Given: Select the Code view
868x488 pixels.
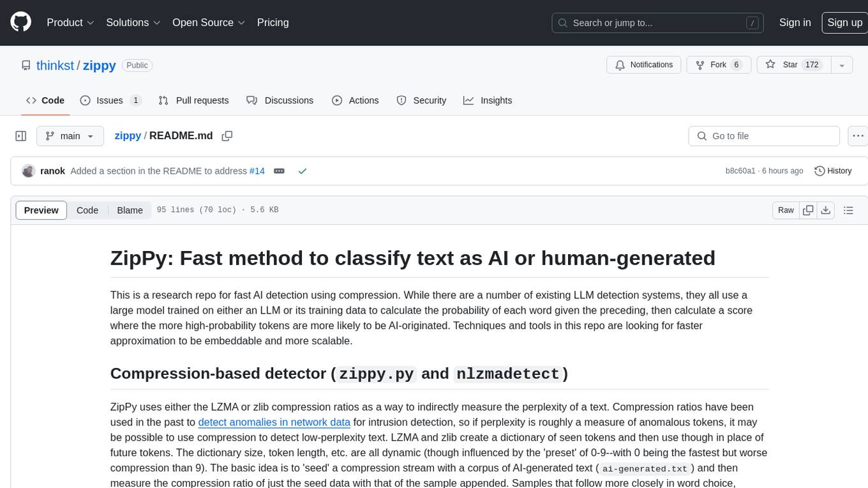Looking at the screenshot, I should click(87, 210).
